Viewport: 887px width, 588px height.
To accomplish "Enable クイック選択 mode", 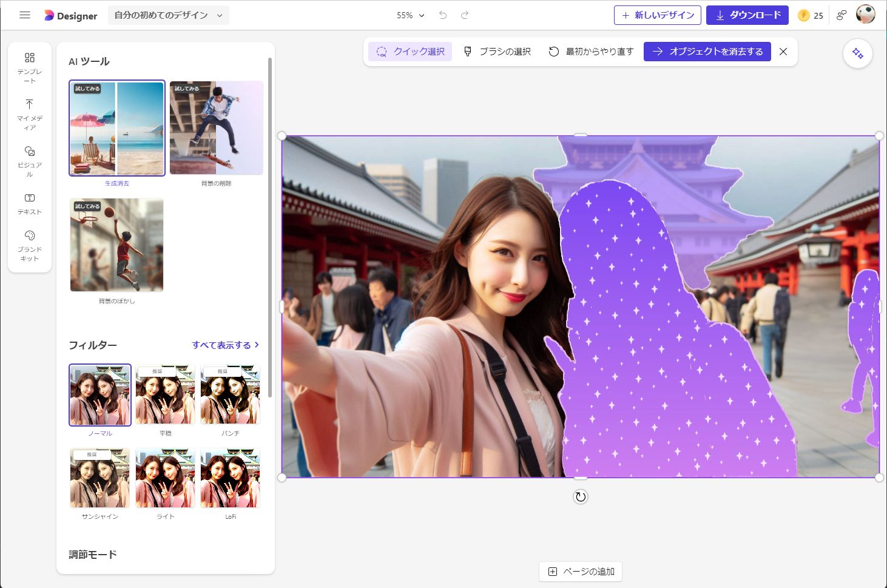I will click(410, 52).
